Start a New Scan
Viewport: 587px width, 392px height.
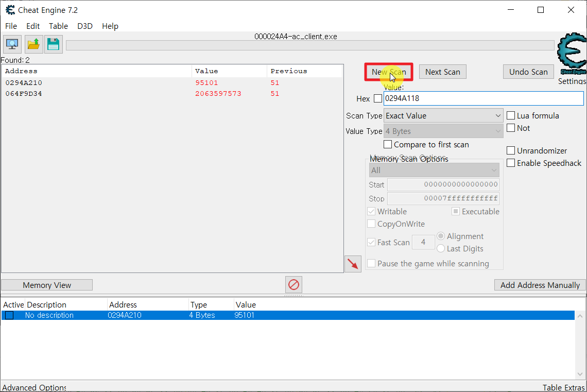(x=389, y=72)
